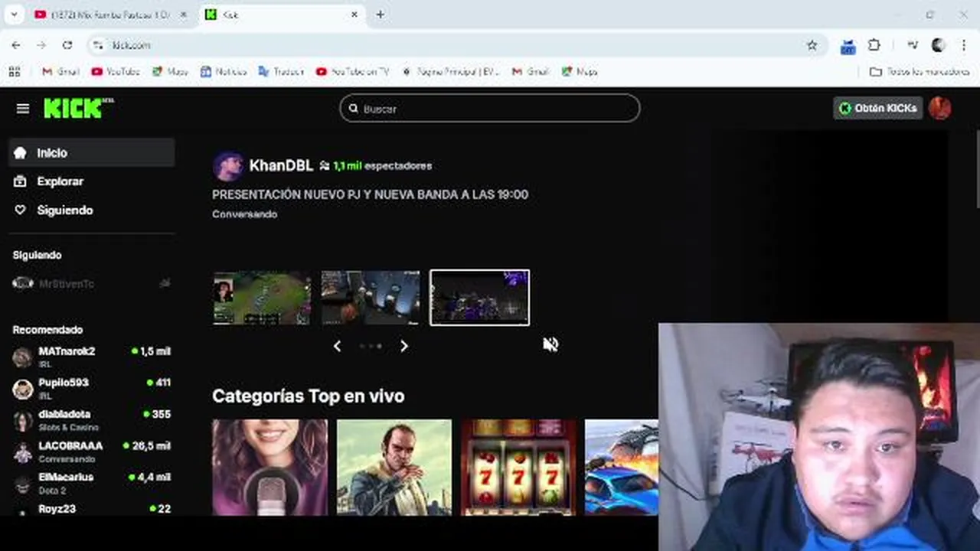Open ElMacarius recommended channel

click(x=92, y=482)
